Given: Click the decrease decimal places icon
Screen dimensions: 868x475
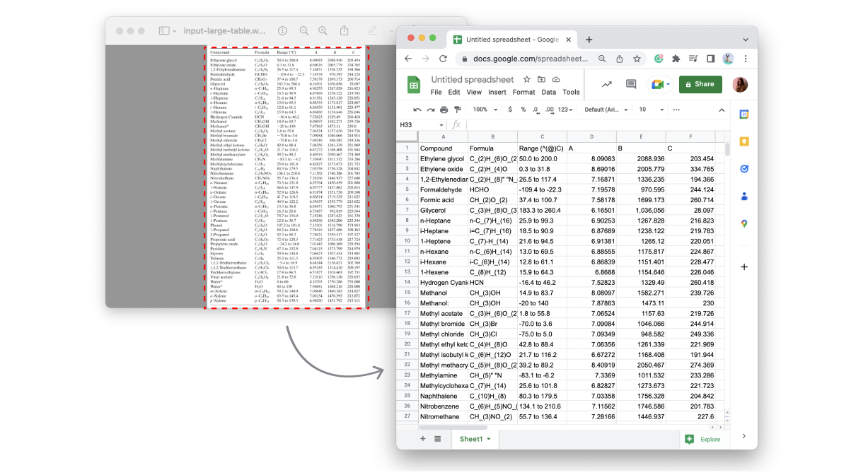Looking at the screenshot, I should click(x=536, y=110).
